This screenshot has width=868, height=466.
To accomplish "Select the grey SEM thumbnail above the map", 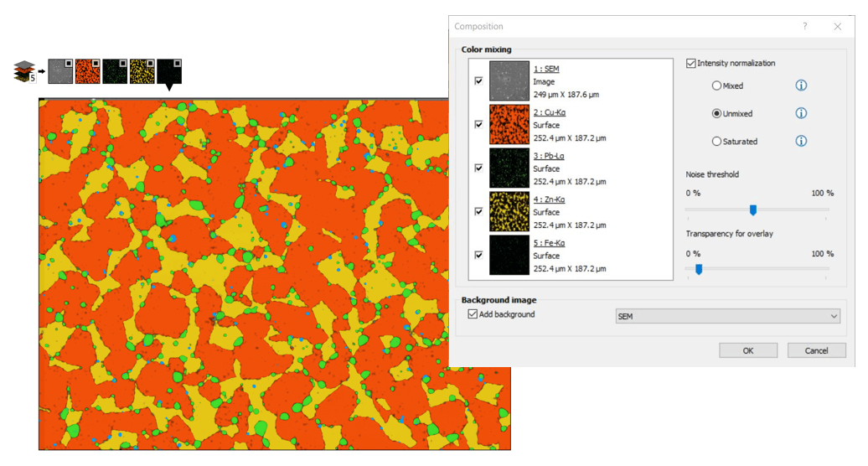I will coord(60,71).
